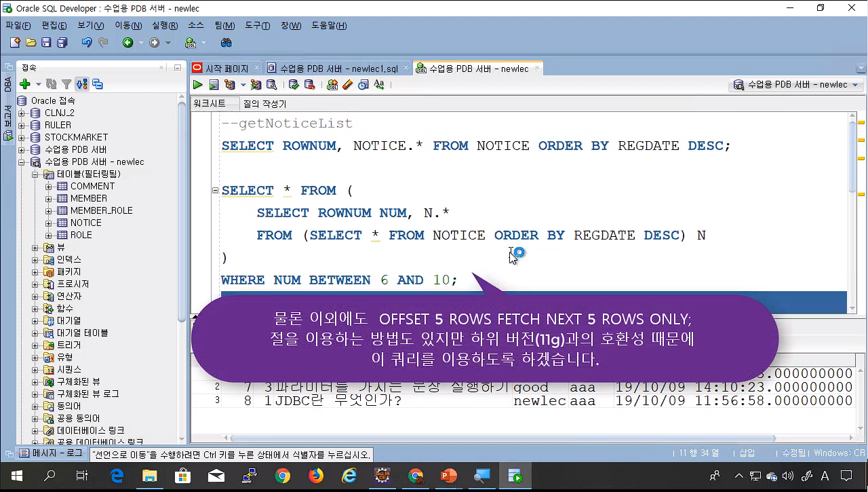868x492 pixels.
Task: Click the green plus New Connection icon
Action: pyautogui.click(x=25, y=84)
